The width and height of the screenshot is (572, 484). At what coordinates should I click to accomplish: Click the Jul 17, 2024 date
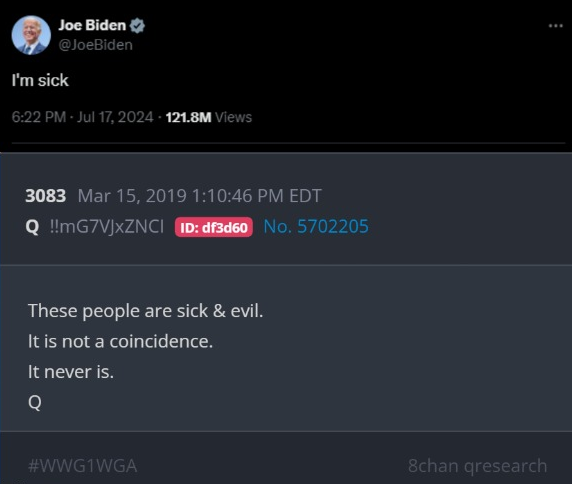115,117
